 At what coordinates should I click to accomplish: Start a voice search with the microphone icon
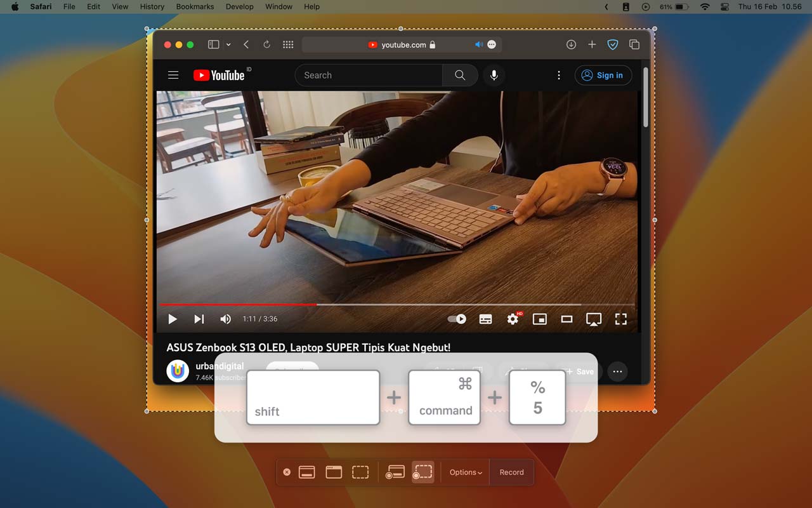click(x=494, y=75)
